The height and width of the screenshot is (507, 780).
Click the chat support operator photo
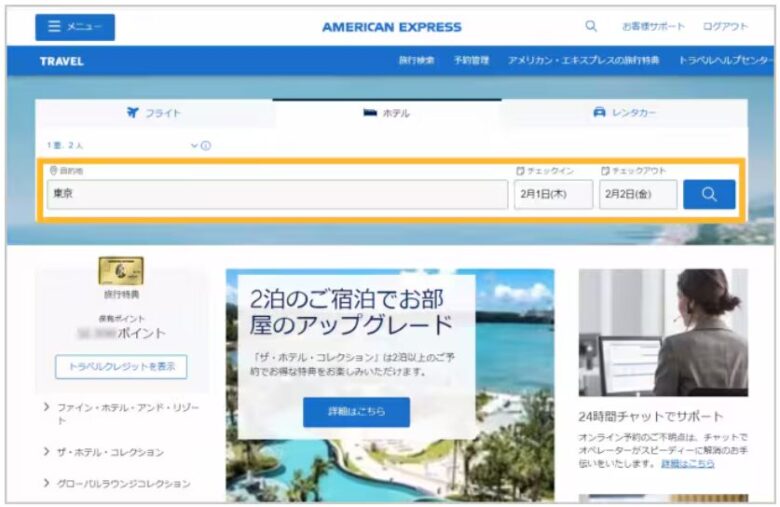663,332
